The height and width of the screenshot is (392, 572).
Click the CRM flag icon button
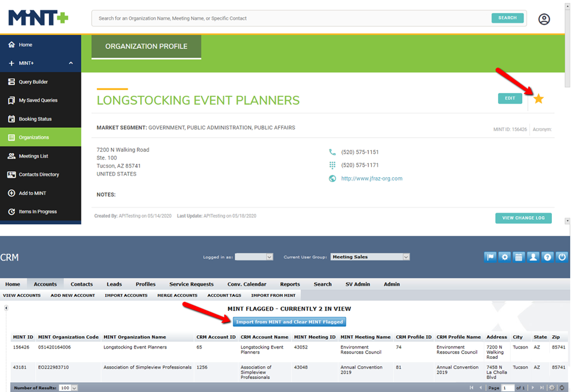490,257
